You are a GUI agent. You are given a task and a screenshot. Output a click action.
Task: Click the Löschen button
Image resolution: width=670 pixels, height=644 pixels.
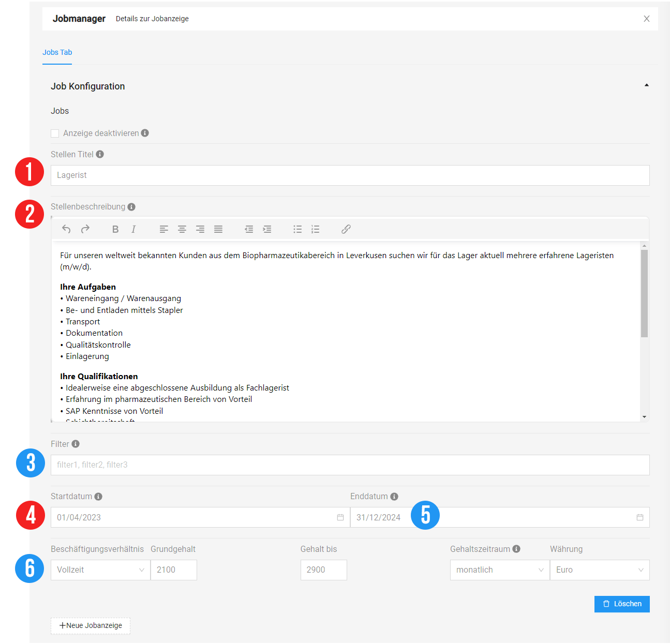(x=622, y=604)
